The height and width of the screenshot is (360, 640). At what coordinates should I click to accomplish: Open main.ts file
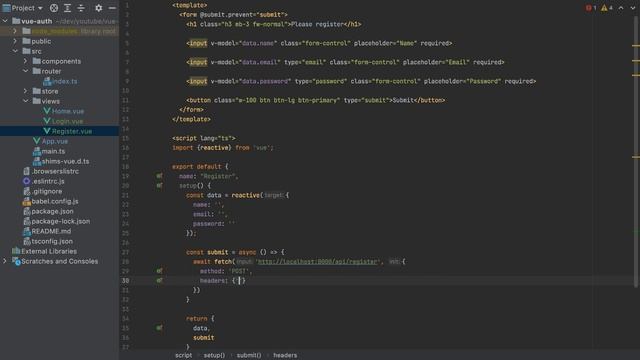53,151
